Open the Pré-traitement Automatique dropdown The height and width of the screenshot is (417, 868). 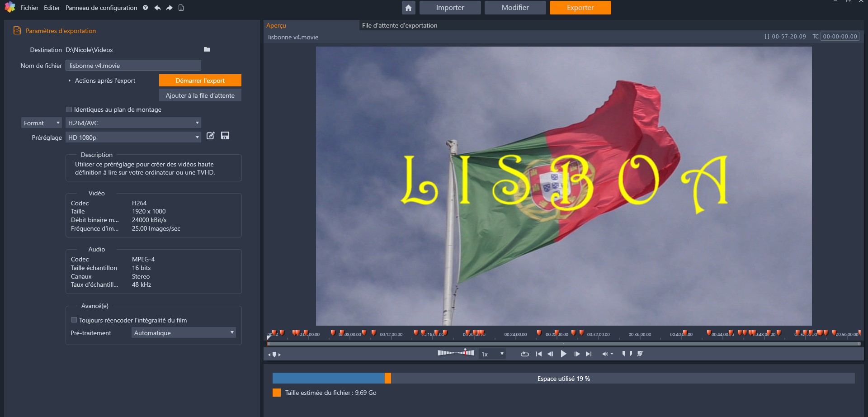point(184,332)
